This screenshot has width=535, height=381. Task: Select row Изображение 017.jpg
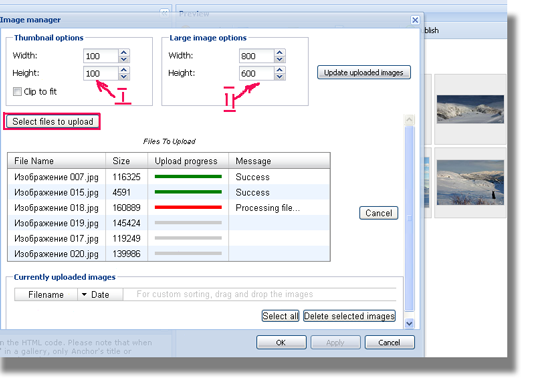169,238
